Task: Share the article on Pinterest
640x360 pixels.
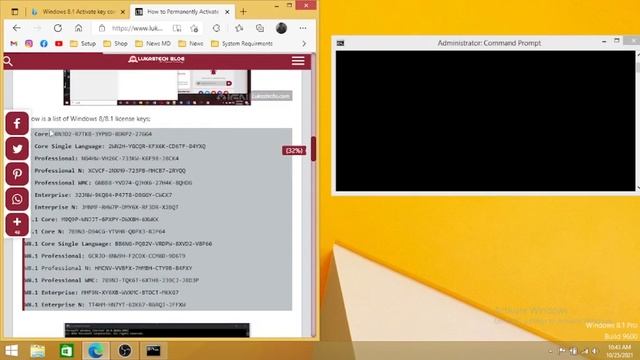Action: click(17, 174)
